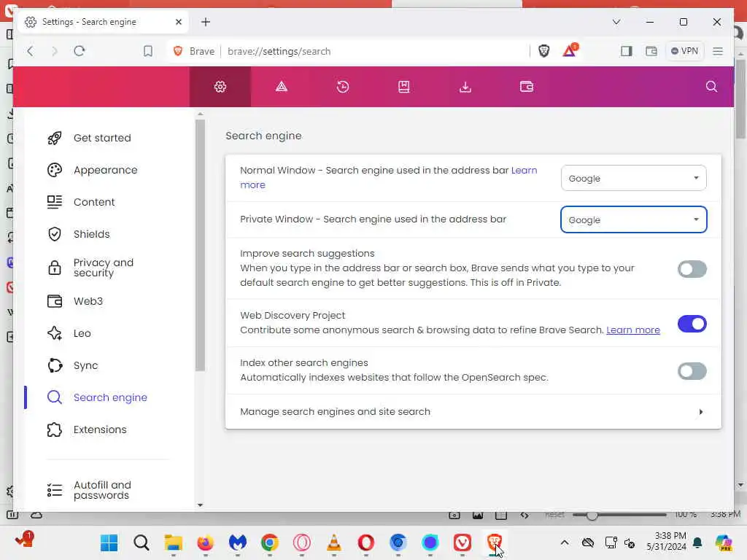Launch Vivaldi from taskbar
Image resolution: width=747 pixels, height=560 pixels.
pyautogui.click(x=462, y=542)
